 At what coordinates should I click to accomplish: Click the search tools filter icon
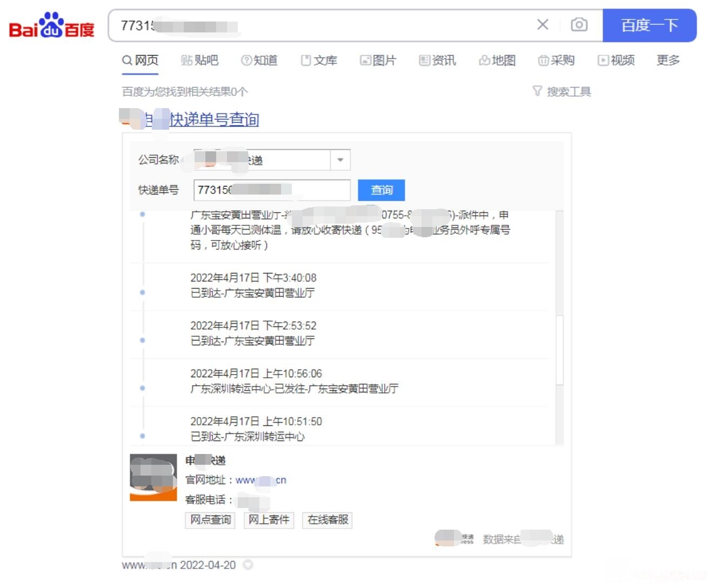coord(537,91)
